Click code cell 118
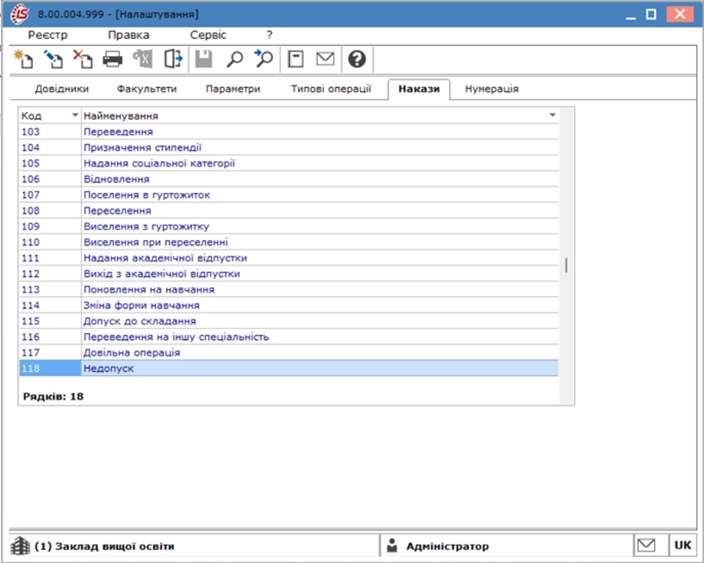The width and height of the screenshot is (704, 563). point(50,368)
